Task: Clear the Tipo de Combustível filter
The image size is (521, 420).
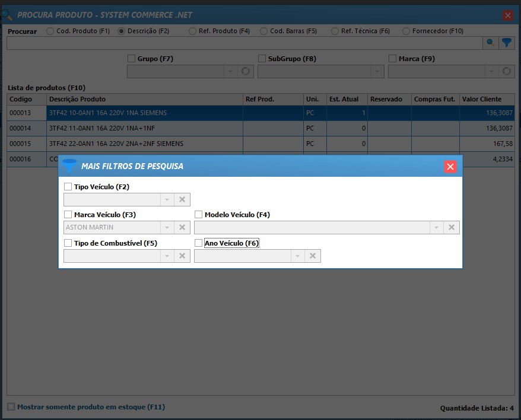Action: (182, 256)
